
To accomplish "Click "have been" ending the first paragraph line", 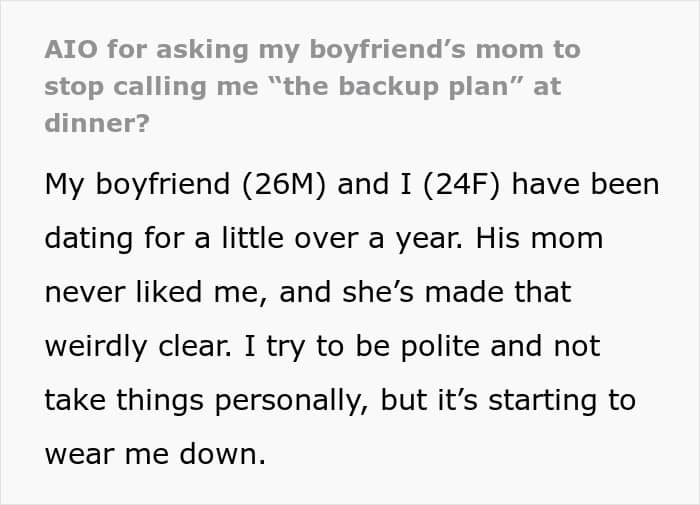I will [585, 184].
